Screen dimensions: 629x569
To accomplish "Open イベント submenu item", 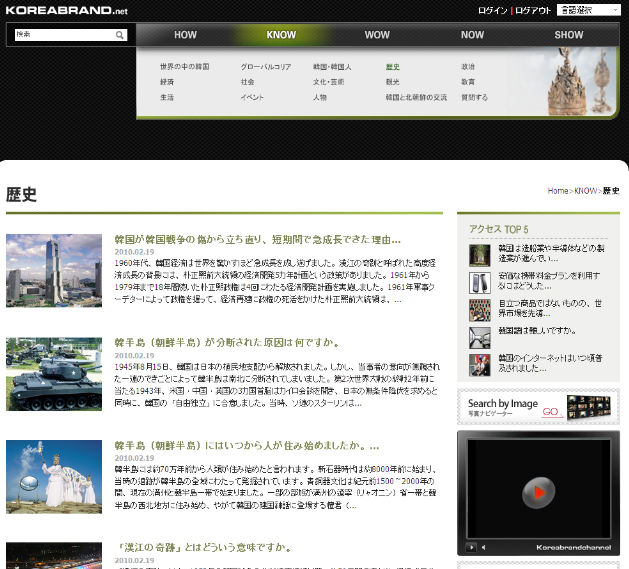I will [x=252, y=97].
